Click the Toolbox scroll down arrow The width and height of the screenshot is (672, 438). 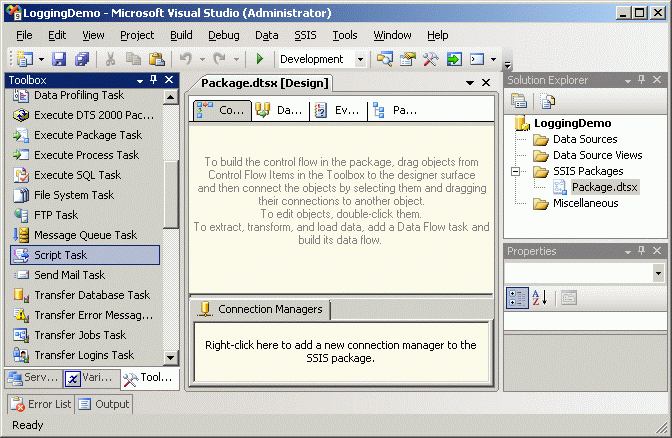(171, 357)
